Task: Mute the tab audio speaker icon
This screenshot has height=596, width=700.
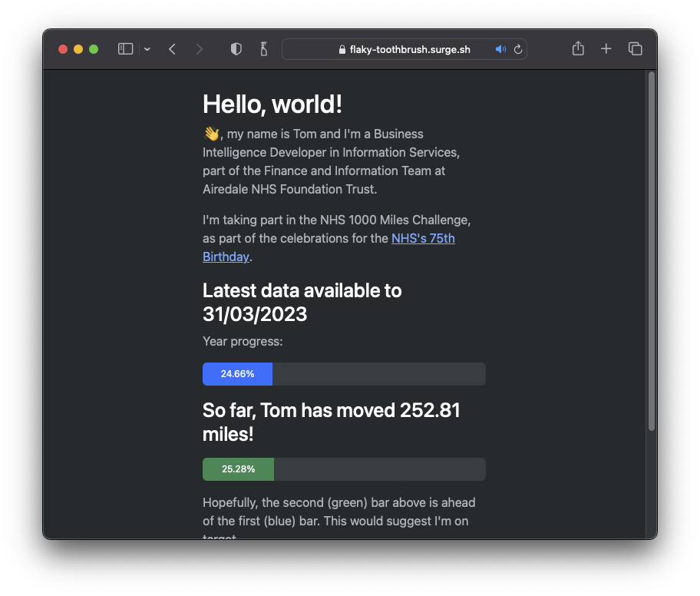Action: (500, 49)
